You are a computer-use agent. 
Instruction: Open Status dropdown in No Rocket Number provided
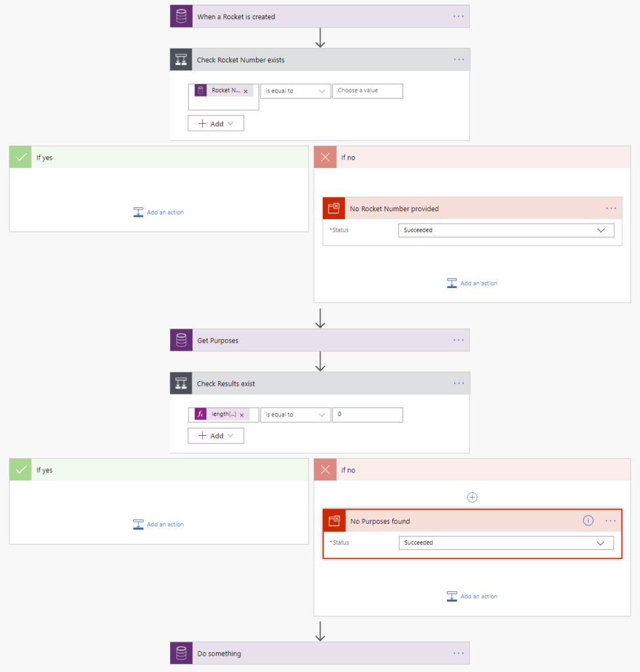click(x=505, y=230)
